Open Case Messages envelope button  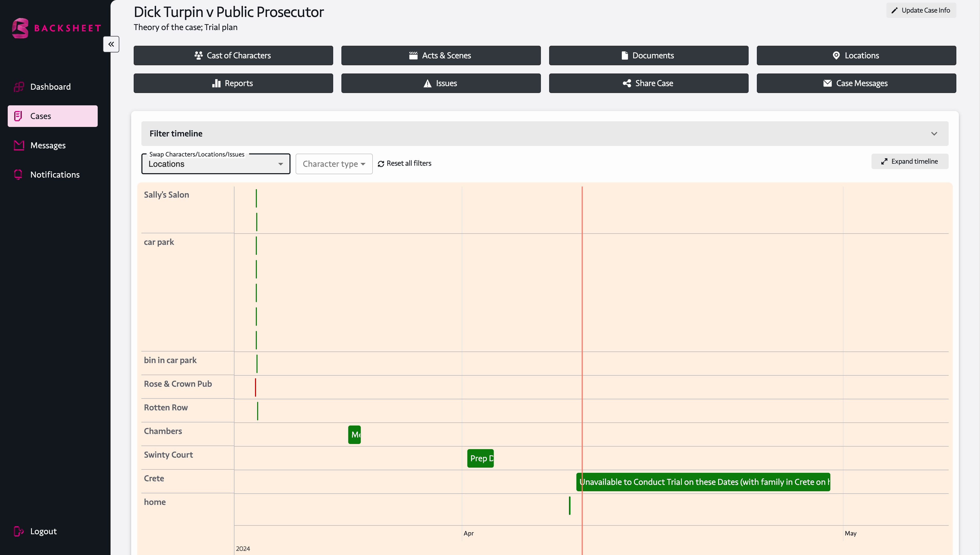coord(856,84)
